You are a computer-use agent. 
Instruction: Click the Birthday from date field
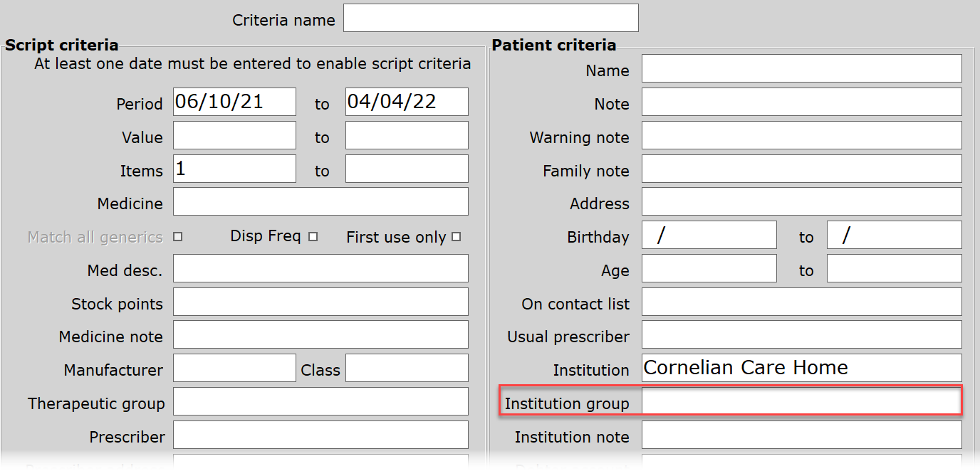[x=709, y=235]
